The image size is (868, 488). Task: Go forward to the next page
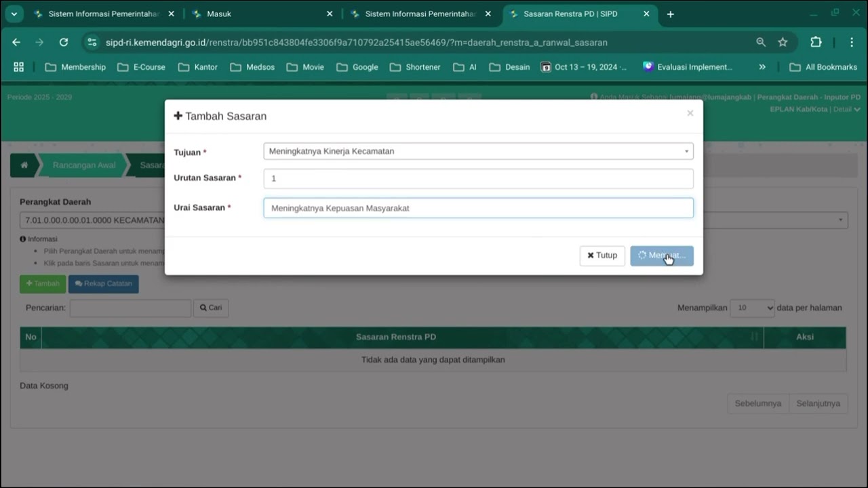click(39, 42)
